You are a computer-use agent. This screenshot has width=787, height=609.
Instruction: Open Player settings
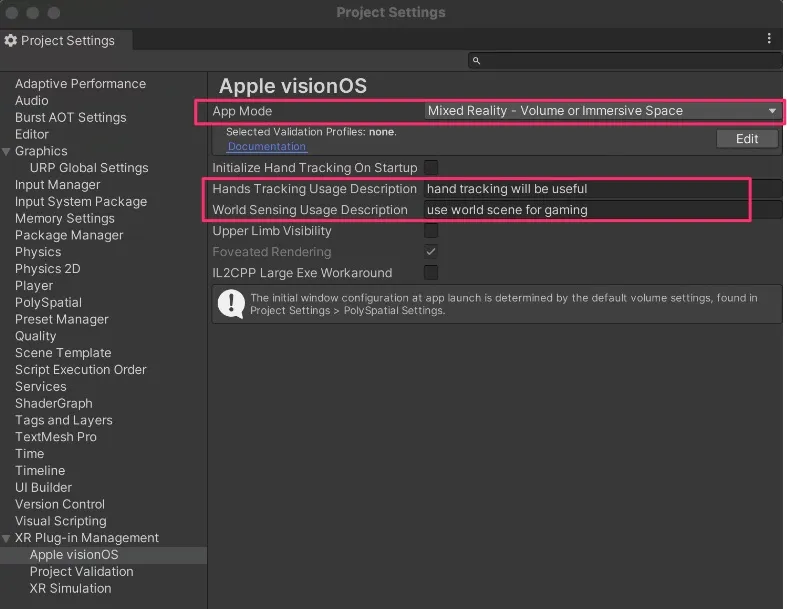(34, 286)
